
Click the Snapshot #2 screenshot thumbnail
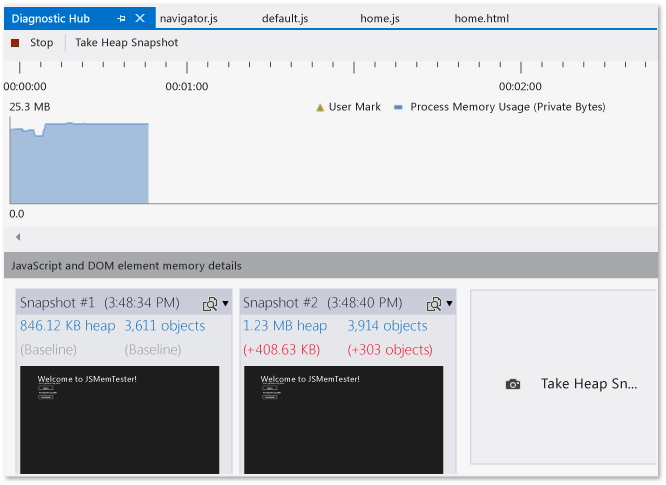click(x=343, y=420)
